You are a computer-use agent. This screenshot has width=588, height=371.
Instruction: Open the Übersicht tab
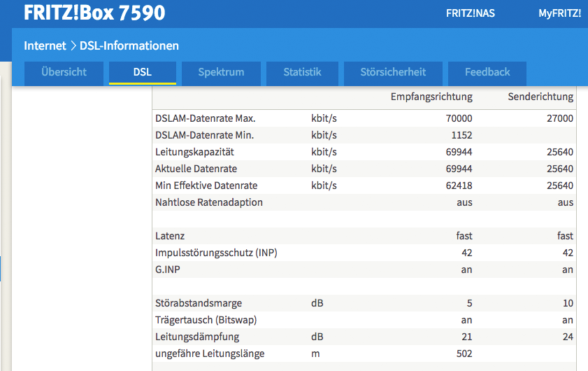(x=64, y=73)
